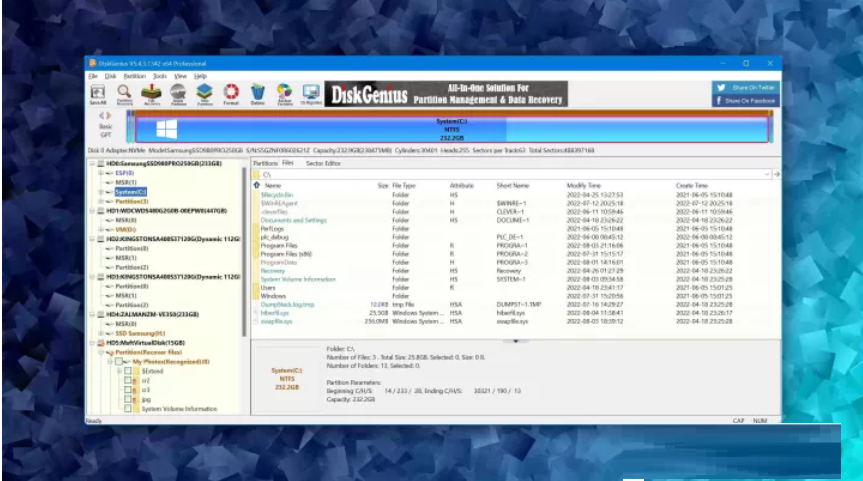Viewport: 863px width, 481px height.
Task: Open the Partition menu
Action: point(134,76)
